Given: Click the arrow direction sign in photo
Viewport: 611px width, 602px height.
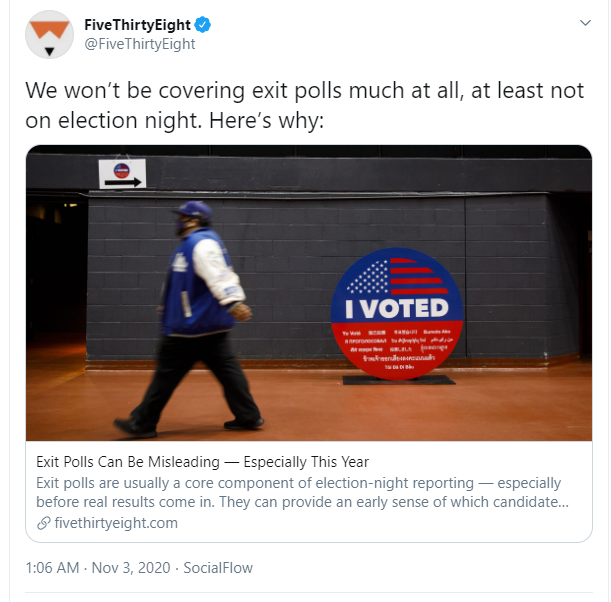Looking at the screenshot, I should (x=122, y=174).
